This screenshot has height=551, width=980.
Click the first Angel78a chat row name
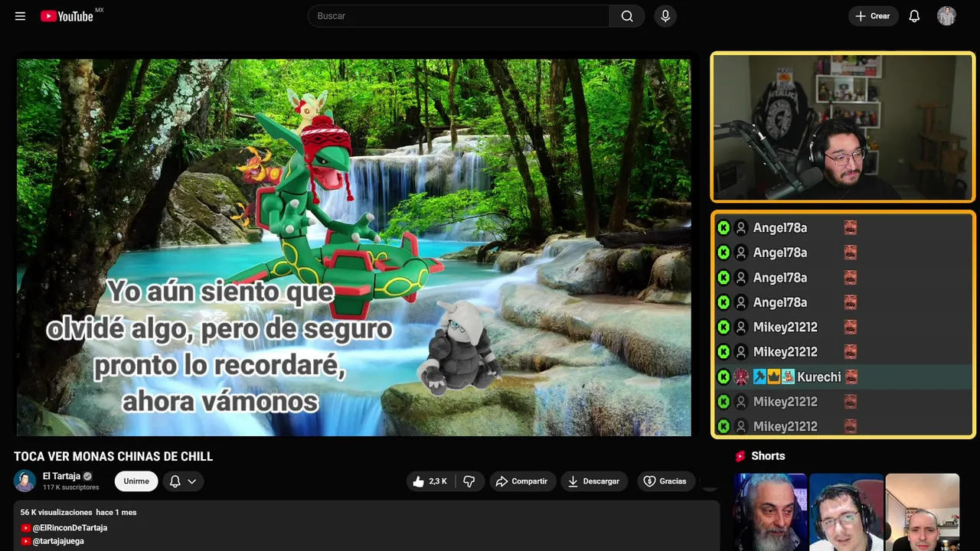pos(779,227)
